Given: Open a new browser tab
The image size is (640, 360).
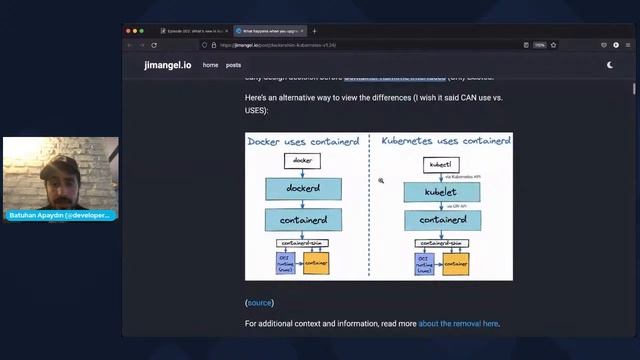Looking at the screenshot, I should (x=314, y=31).
